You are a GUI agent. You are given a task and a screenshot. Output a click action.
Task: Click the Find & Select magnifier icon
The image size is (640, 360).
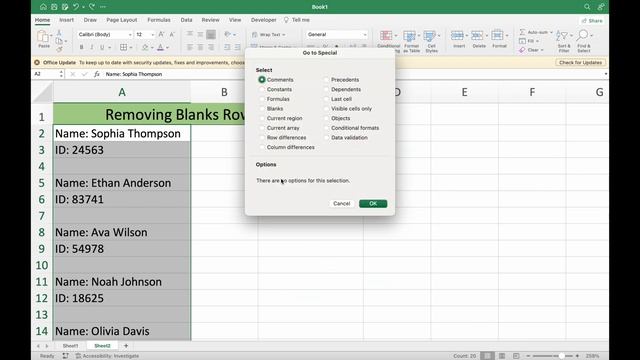(x=583, y=36)
